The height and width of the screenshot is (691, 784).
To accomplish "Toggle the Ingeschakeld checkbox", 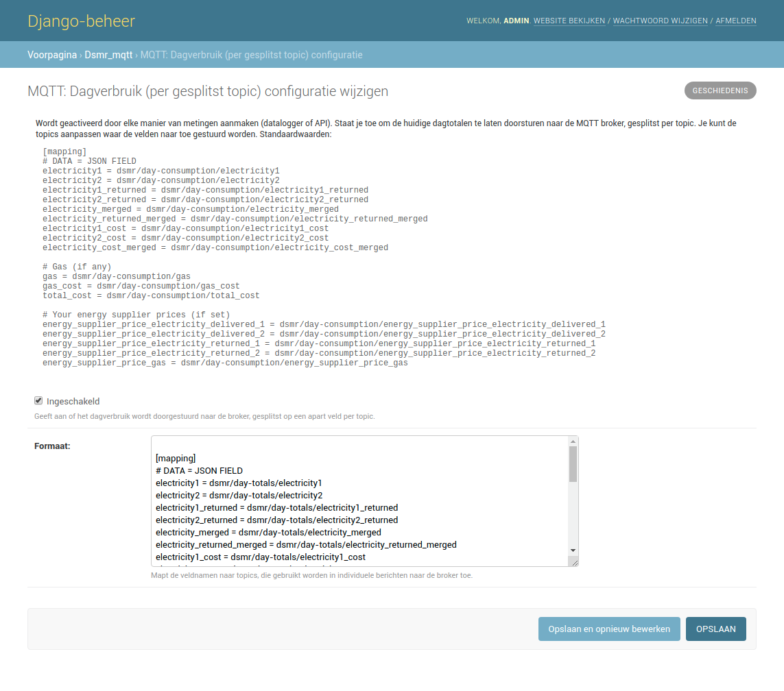I will [x=38, y=401].
